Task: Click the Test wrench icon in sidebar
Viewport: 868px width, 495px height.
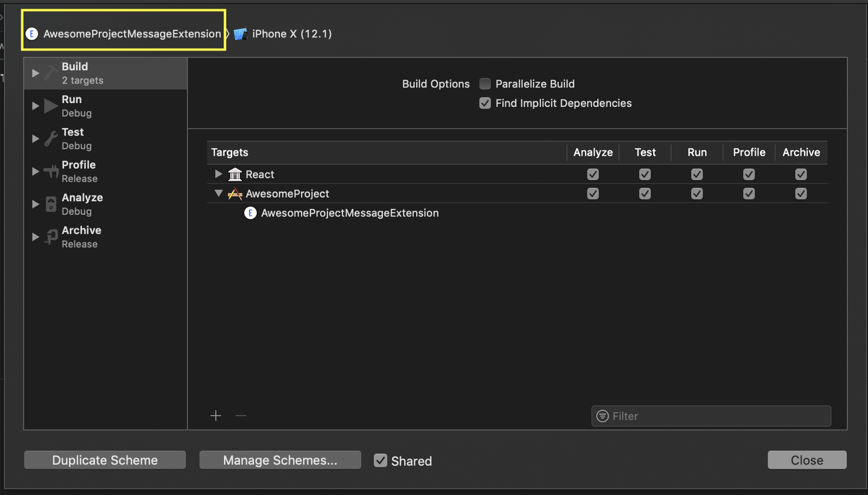Action: [51, 138]
